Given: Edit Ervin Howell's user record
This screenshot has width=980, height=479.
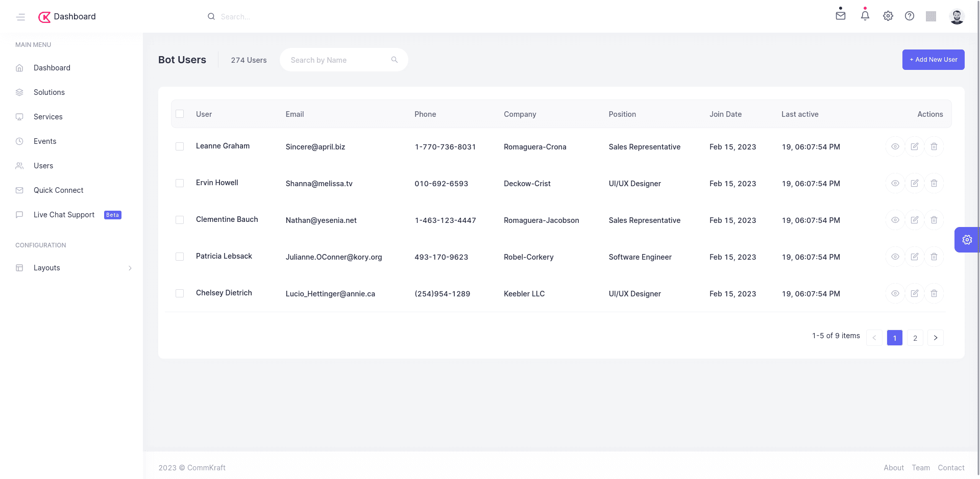Looking at the screenshot, I should tap(914, 183).
